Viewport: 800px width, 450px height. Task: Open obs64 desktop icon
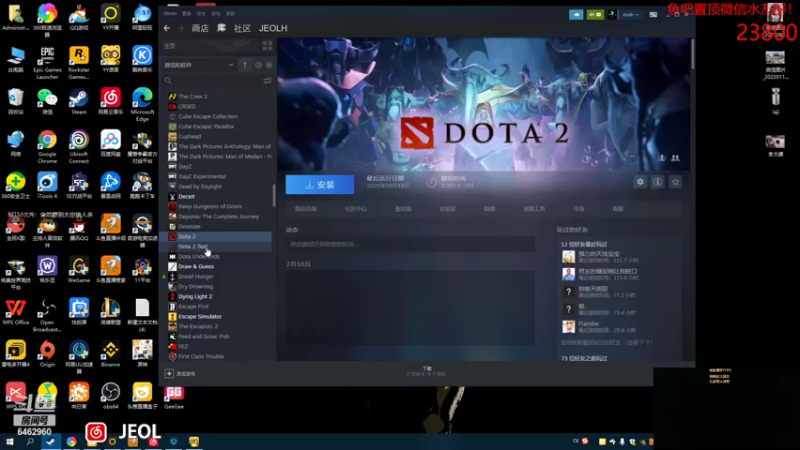[110, 396]
